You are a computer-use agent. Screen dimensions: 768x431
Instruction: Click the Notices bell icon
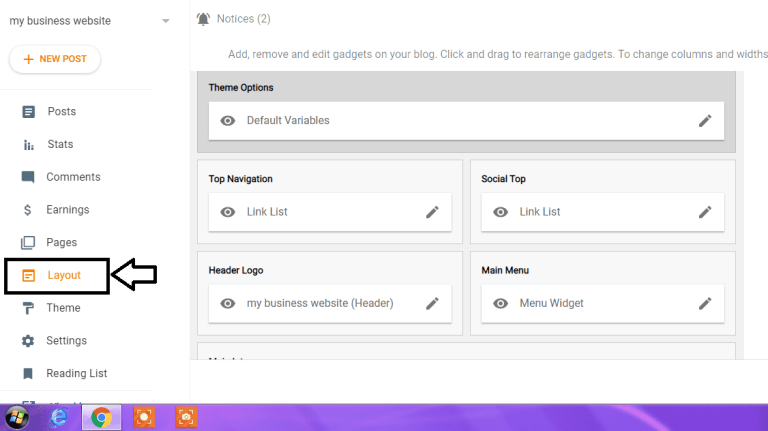pos(203,19)
